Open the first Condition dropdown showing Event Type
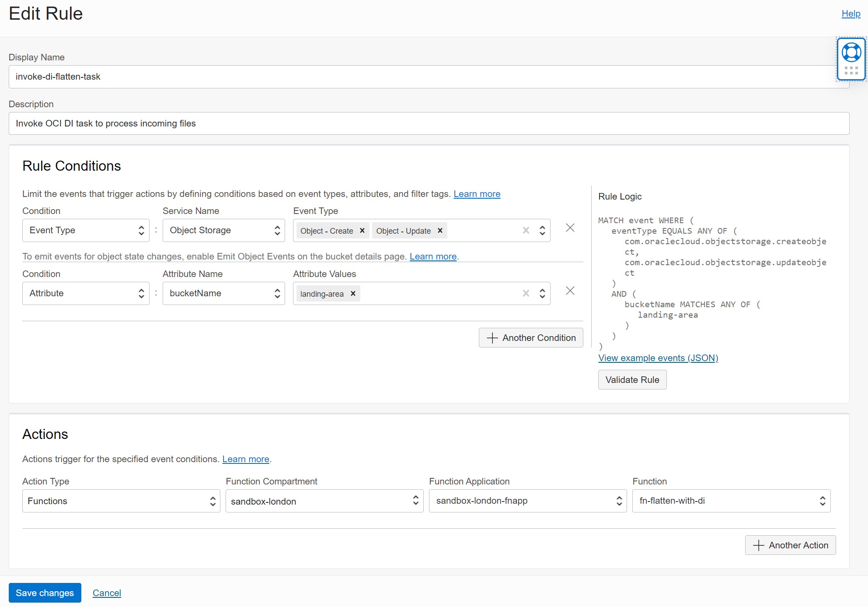 pyautogui.click(x=86, y=230)
